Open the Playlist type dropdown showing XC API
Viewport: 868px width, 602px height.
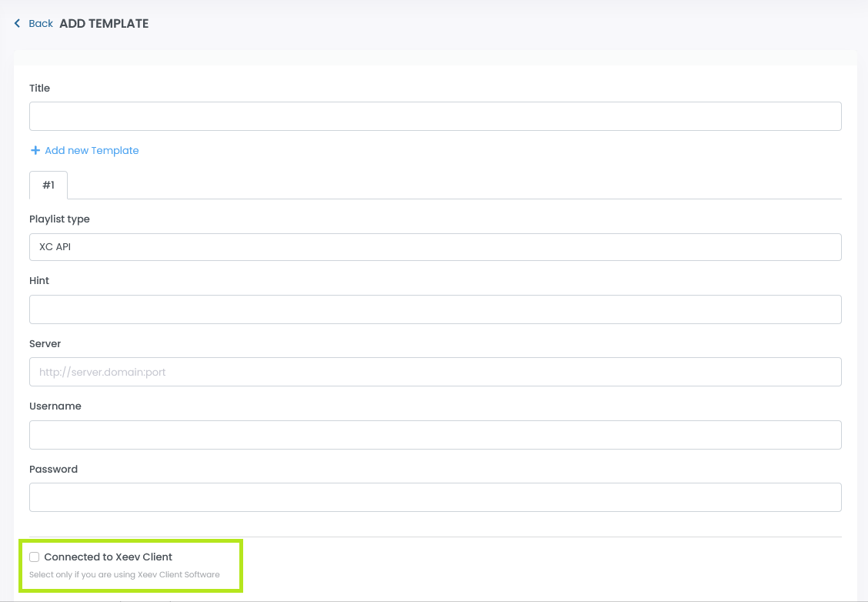(x=435, y=247)
